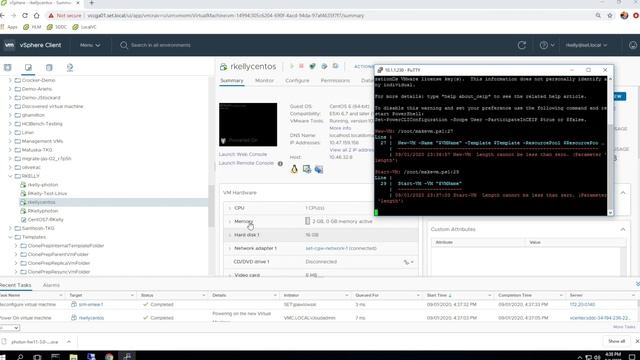Click the search magnifier in vSphere header

[x=124, y=45]
